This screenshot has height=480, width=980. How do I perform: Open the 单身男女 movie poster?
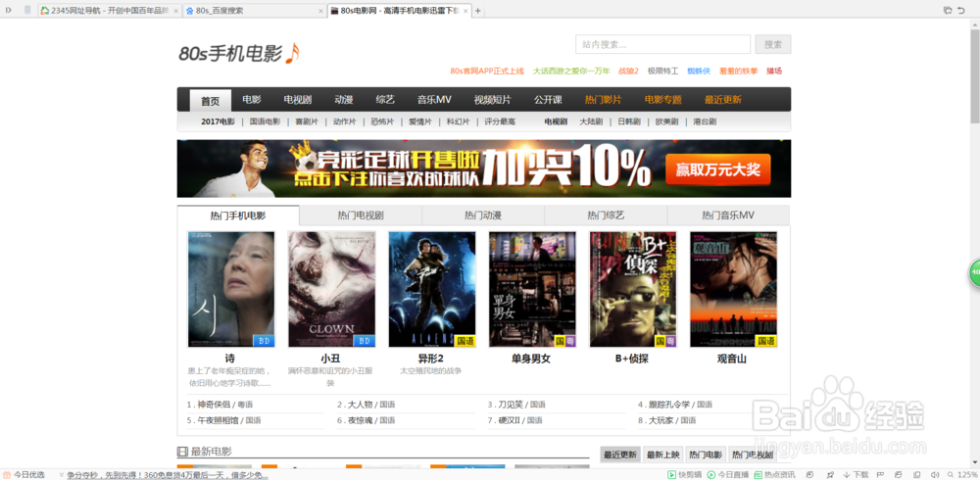[x=532, y=289]
